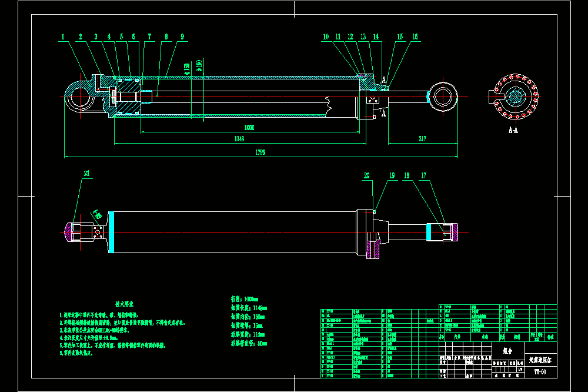Select part balloon number 20
588x392 pixels.
click(367, 176)
